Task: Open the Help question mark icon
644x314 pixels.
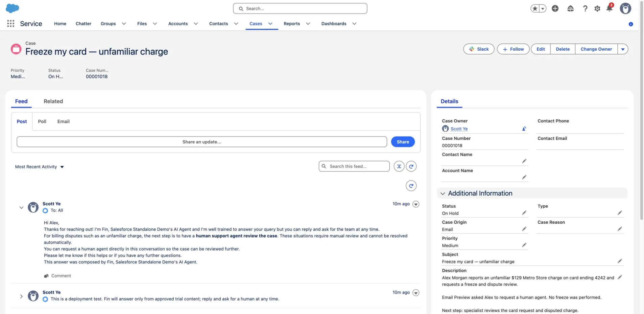Action: click(x=585, y=8)
